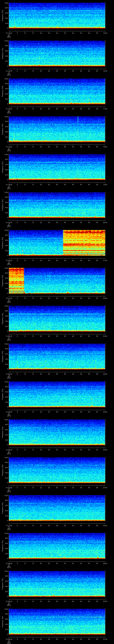This screenshot has width=114, height=644.
Task: Click the 10:30:00 start time label
Action: pyautogui.click(x=9, y=639)
